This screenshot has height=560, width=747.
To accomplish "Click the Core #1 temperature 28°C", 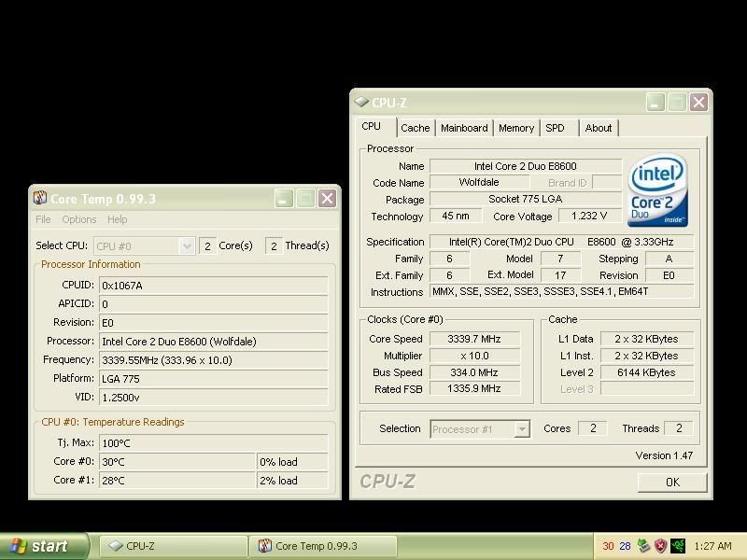I will (177, 480).
